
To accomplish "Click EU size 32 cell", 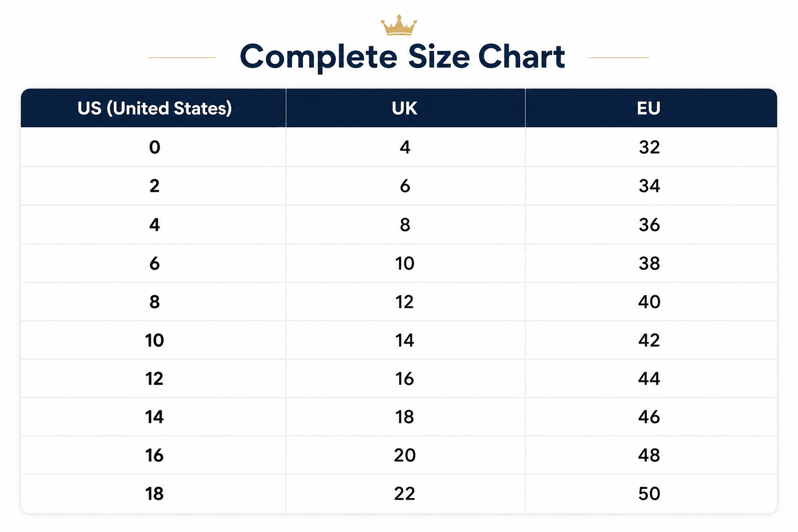I will (651, 147).
